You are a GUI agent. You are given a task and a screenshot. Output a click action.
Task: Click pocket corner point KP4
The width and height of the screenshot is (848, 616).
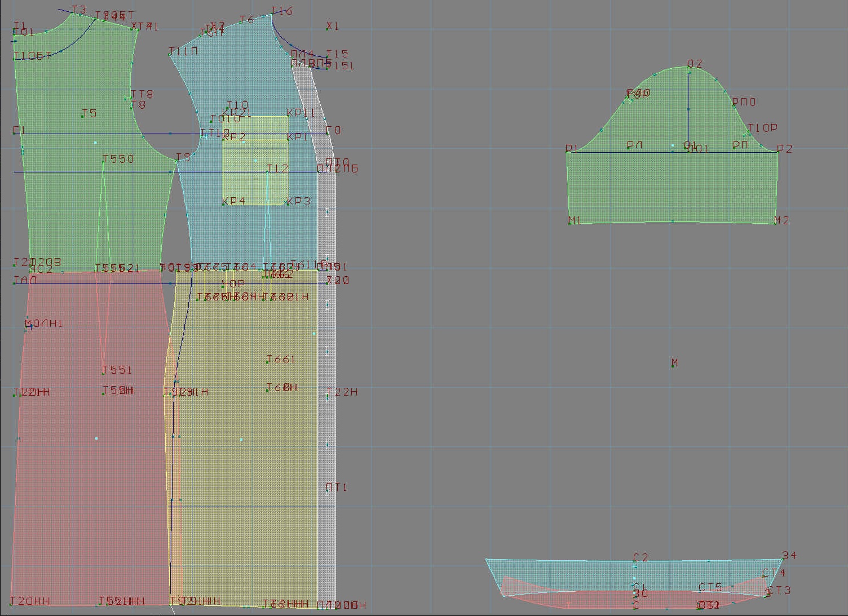tap(224, 203)
